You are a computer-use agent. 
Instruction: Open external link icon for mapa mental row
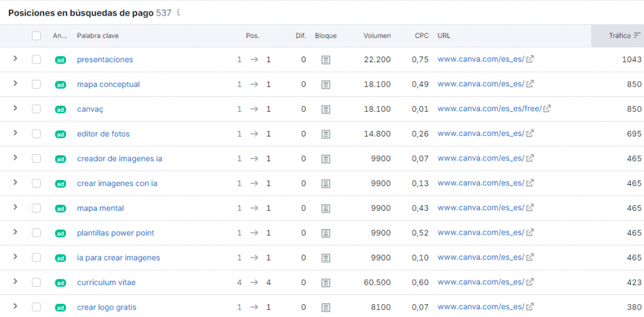530,208
